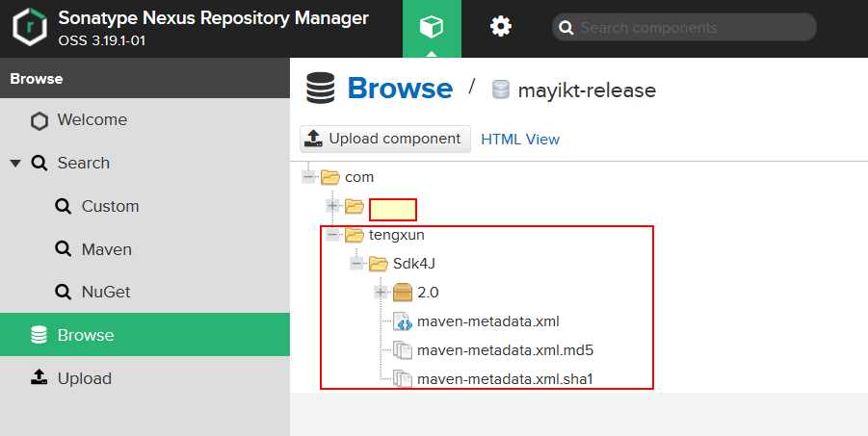Open the HTML View link

(520, 140)
